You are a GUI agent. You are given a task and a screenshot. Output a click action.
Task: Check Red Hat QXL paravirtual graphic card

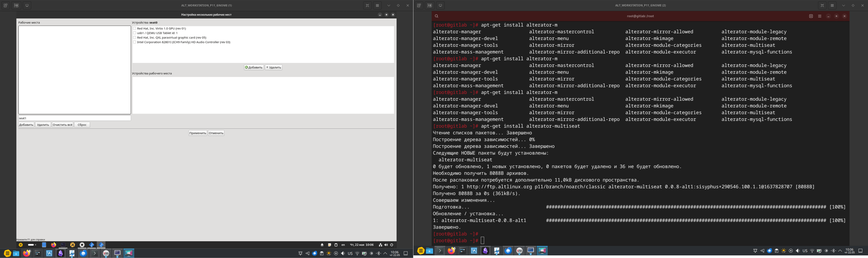click(134, 38)
